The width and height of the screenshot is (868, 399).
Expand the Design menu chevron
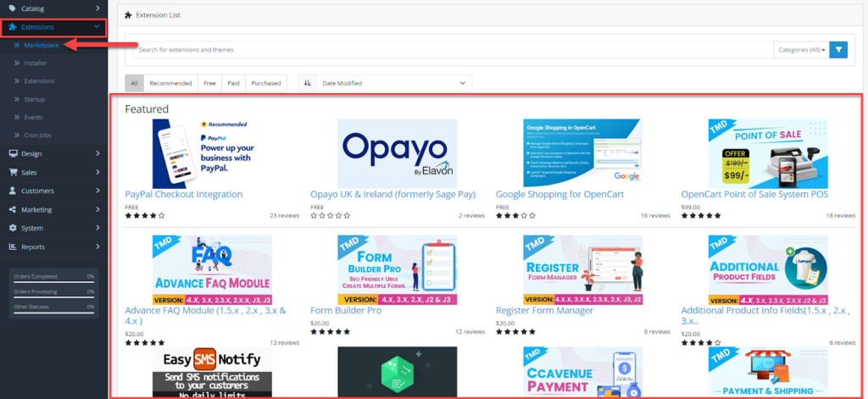pos(97,154)
